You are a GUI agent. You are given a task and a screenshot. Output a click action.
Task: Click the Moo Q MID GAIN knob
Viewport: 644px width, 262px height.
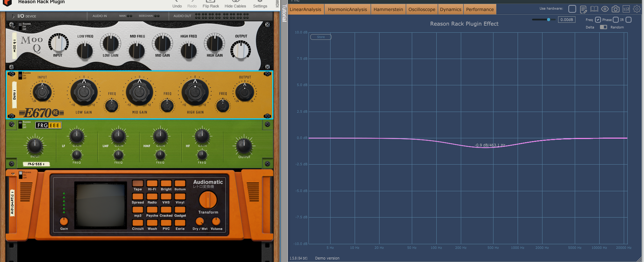pyautogui.click(x=162, y=43)
